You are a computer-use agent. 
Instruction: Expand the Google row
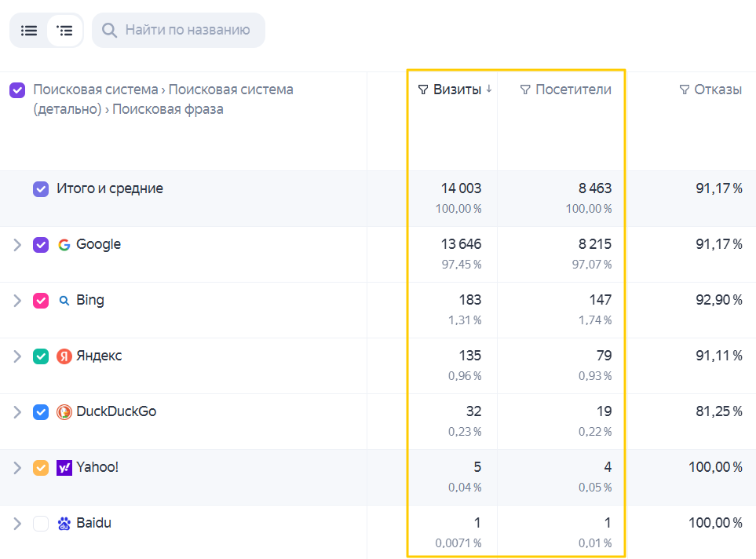17,245
